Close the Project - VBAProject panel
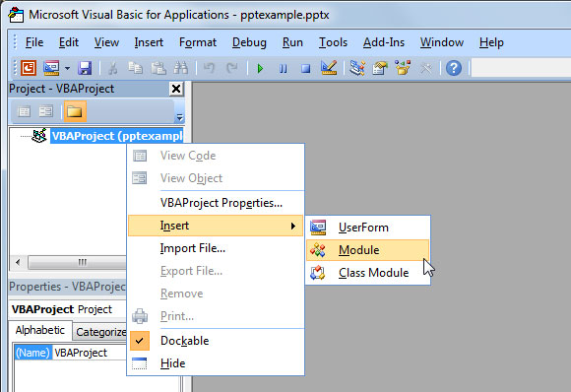 [x=176, y=89]
